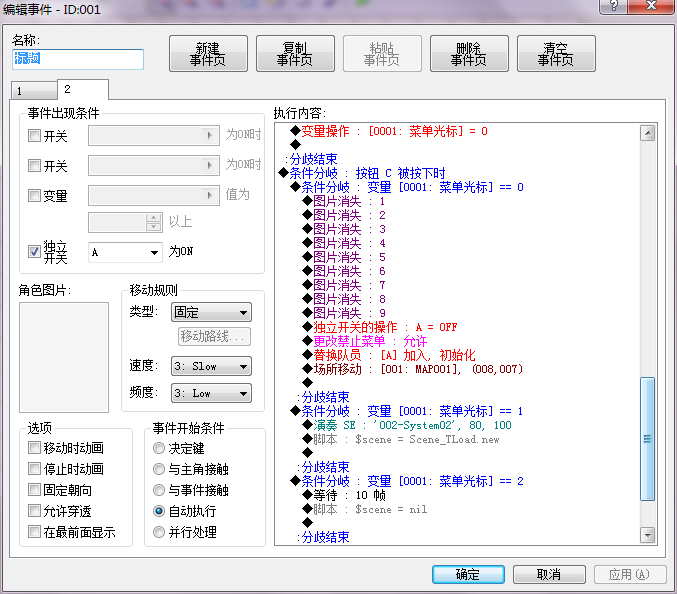This screenshot has height=594, width=677.
Task: Select the 演奏 SE 002-System02 command
Action: (x=407, y=425)
